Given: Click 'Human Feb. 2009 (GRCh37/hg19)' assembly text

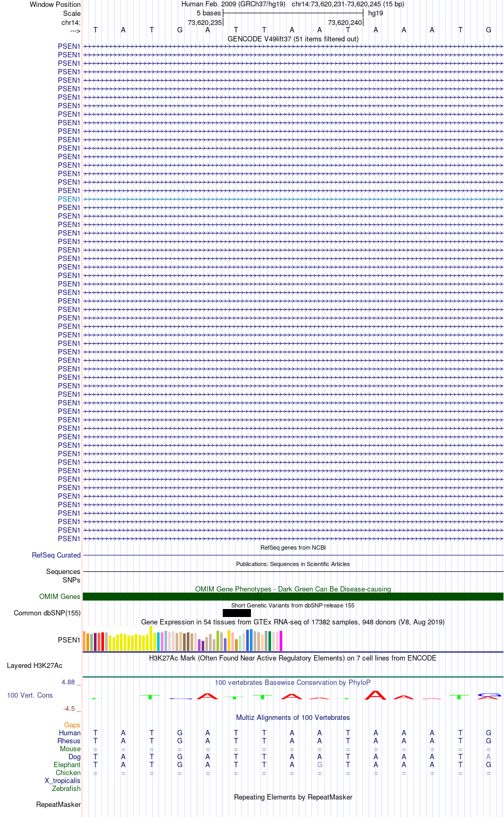Looking at the screenshot, I should point(233,4).
